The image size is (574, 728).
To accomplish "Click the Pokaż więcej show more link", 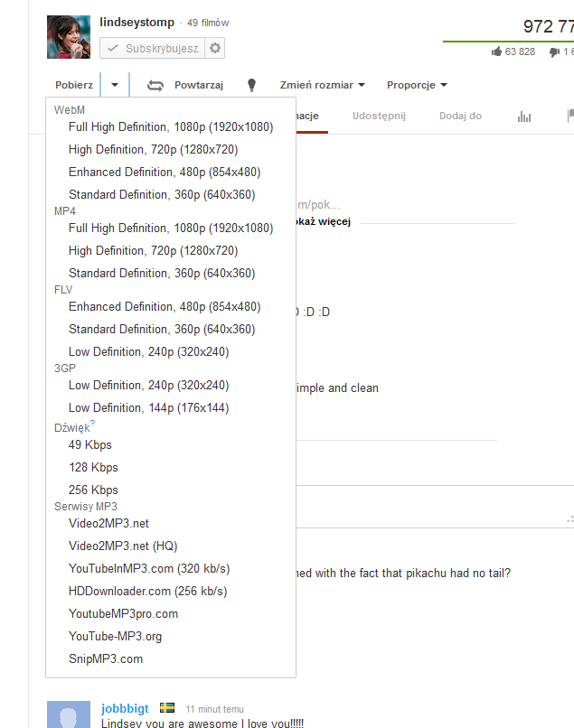I will (324, 221).
